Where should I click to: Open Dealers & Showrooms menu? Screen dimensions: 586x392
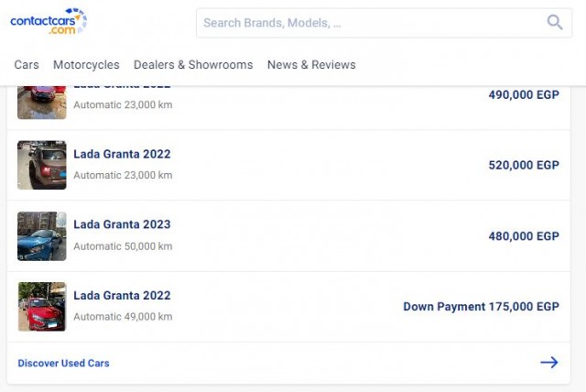click(x=193, y=65)
